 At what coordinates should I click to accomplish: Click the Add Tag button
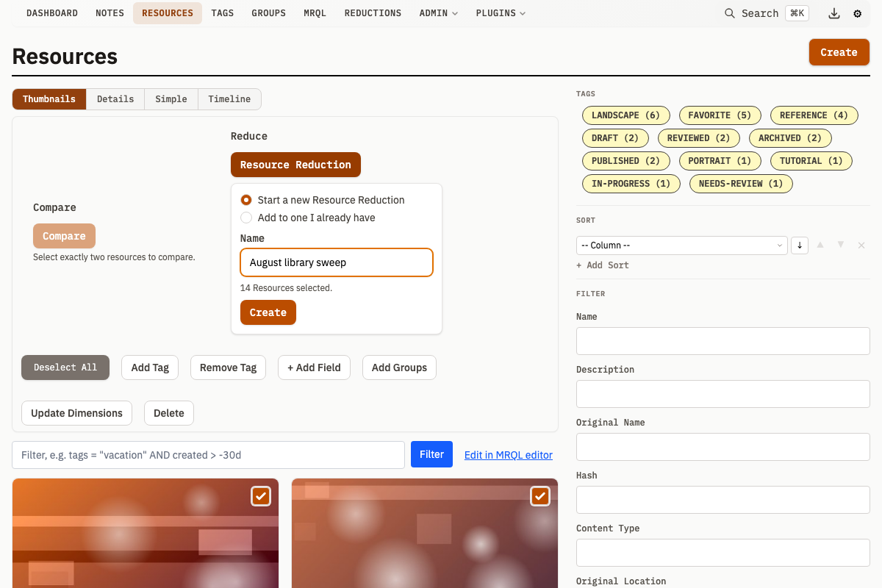click(x=150, y=367)
